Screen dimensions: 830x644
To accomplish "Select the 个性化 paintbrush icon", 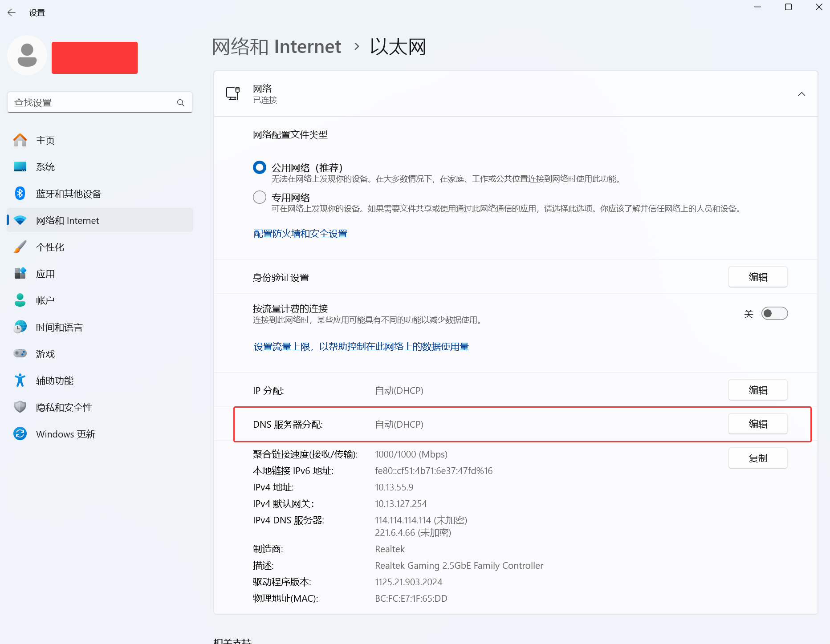I will pyautogui.click(x=20, y=247).
